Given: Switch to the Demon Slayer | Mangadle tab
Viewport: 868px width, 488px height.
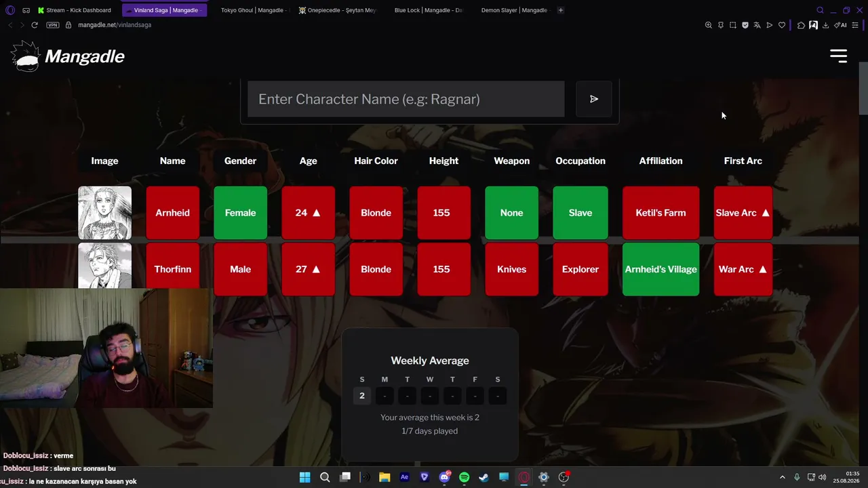Looking at the screenshot, I should [x=513, y=10].
